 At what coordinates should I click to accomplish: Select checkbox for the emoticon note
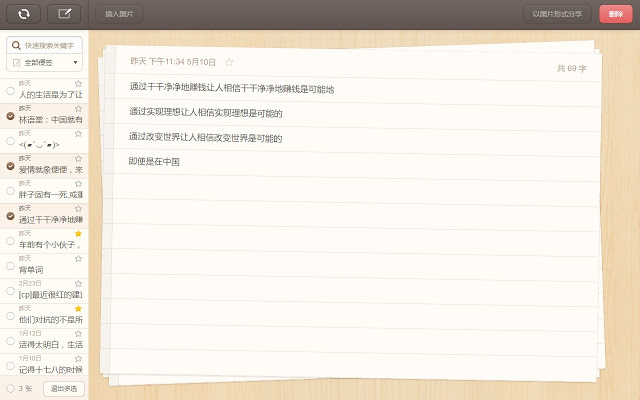11,141
